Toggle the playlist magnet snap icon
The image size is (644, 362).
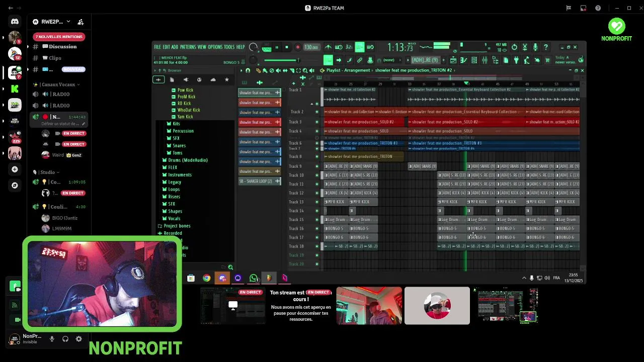(248, 70)
